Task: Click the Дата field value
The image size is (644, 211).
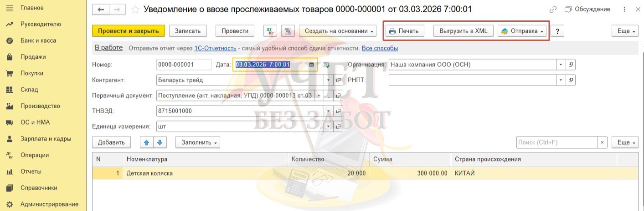Action: tap(263, 65)
